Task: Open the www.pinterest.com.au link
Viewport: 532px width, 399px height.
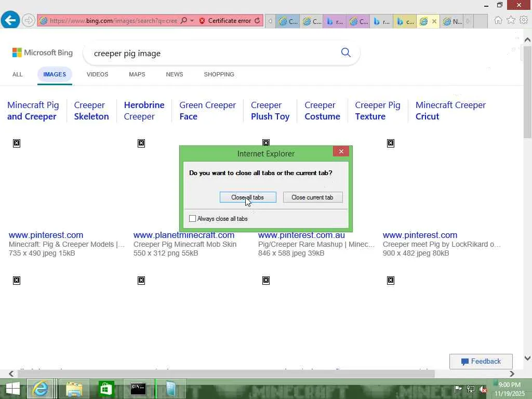Action: point(301,235)
